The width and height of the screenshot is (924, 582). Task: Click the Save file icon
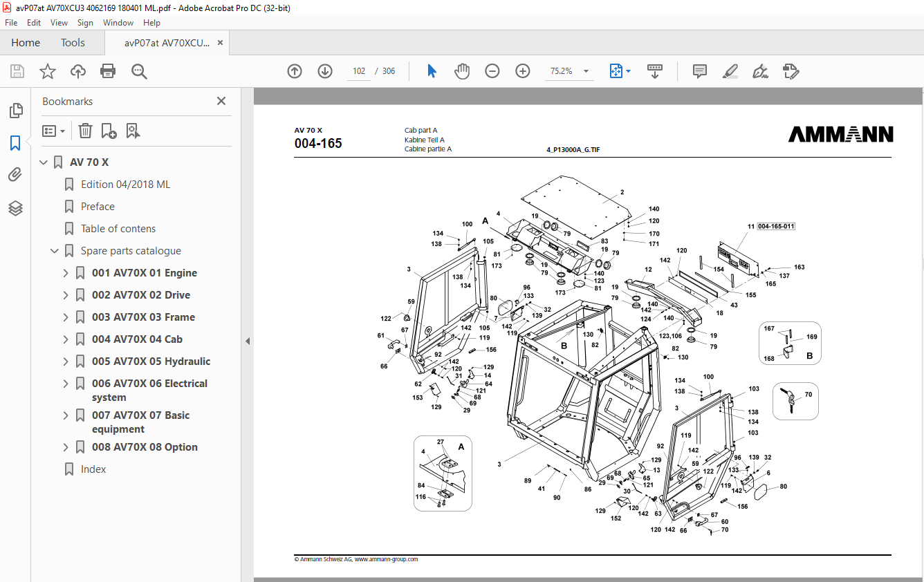pos(17,71)
